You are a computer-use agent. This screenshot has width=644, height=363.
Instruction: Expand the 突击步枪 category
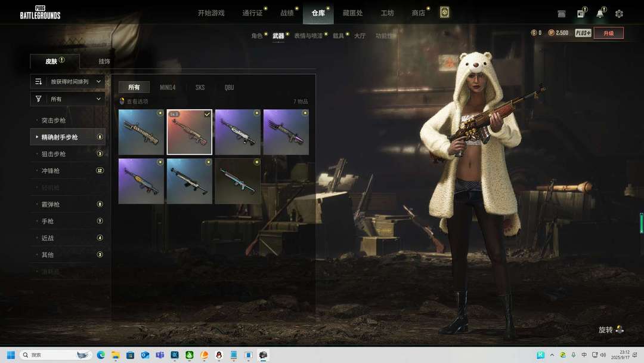68,121
